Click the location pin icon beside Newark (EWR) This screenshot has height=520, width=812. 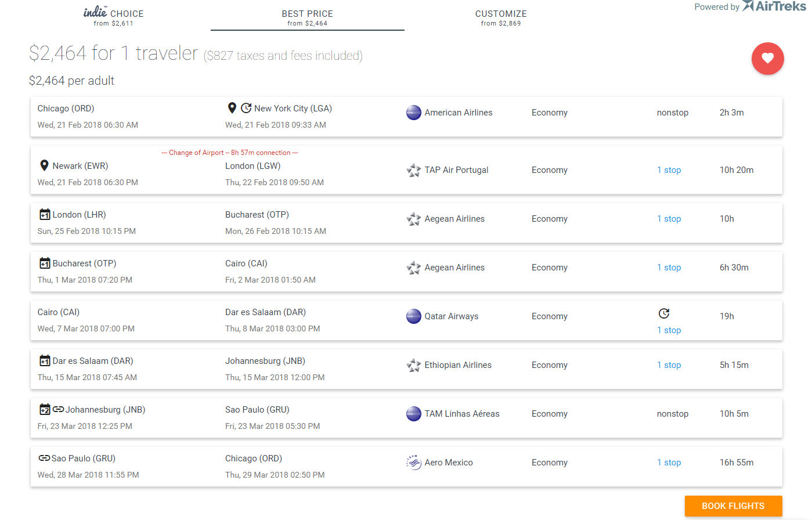click(44, 165)
